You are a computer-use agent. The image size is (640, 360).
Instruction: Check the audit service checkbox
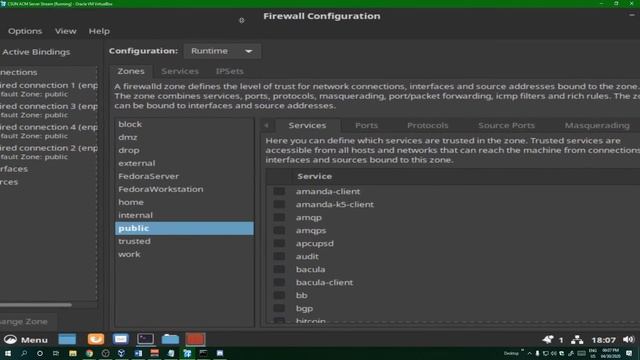(279, 256)
